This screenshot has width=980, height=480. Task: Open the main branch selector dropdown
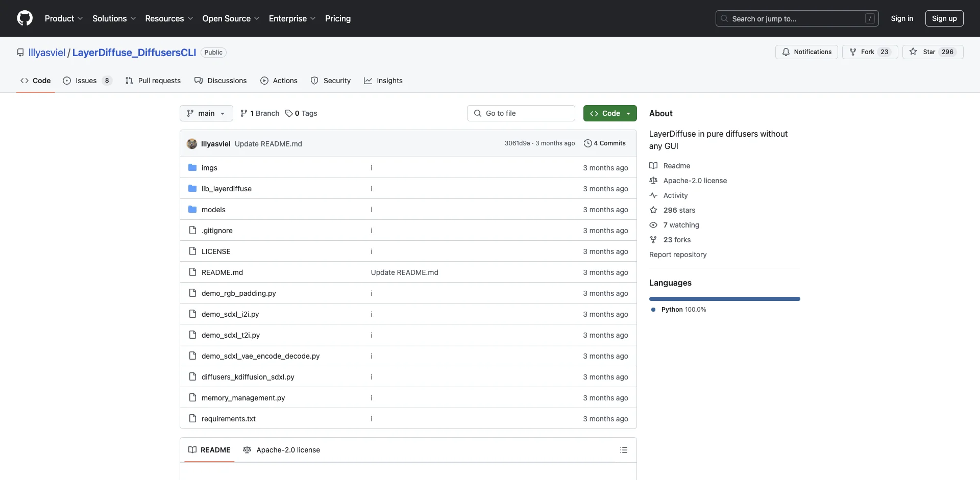(206, 113)
